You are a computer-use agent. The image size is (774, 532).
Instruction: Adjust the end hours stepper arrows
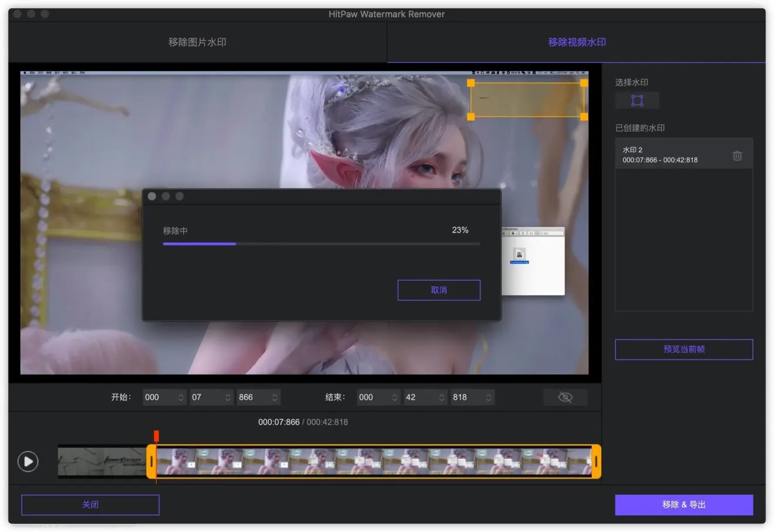(395, 398)
